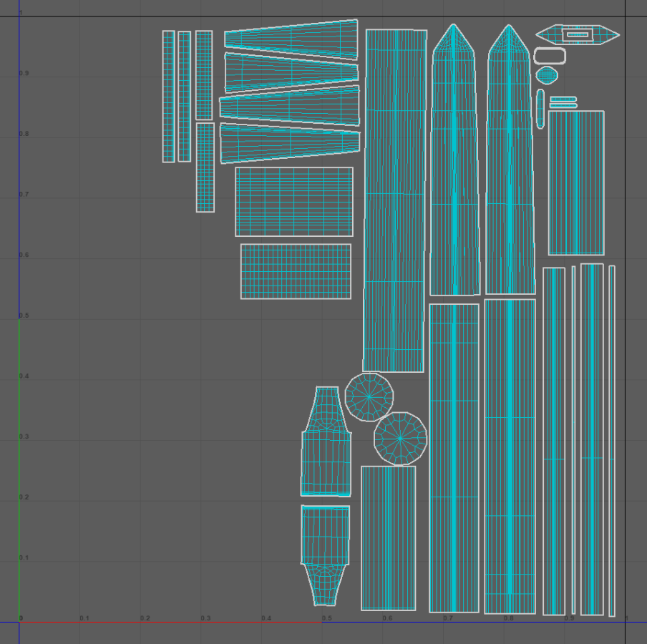Select the rectangle shell below the two tiny horizontal strips
The image size is (647, 644).
(x=576, y=182)
